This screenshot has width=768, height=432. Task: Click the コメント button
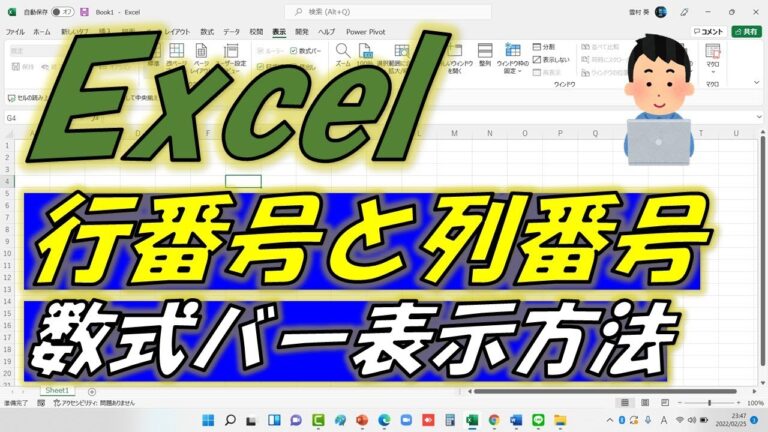pyautogui.click(x=709, y=32)
